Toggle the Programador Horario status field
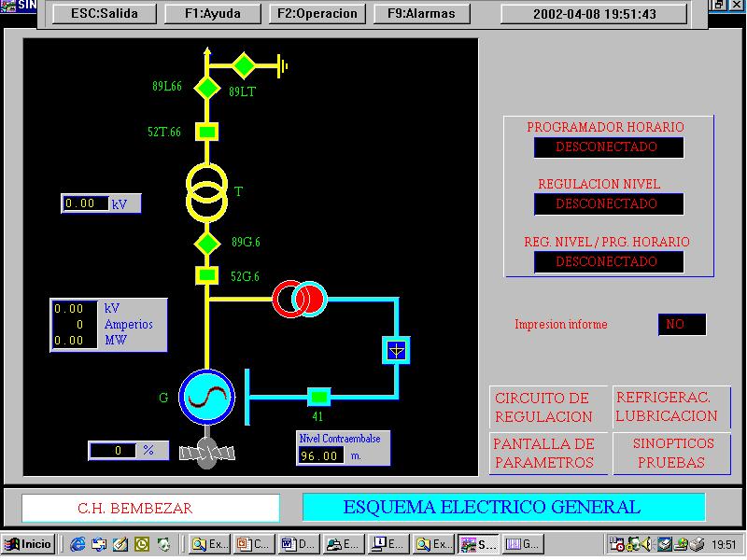Image resolution: width=747 pixels, height=560 pixels. click(608, 147)
